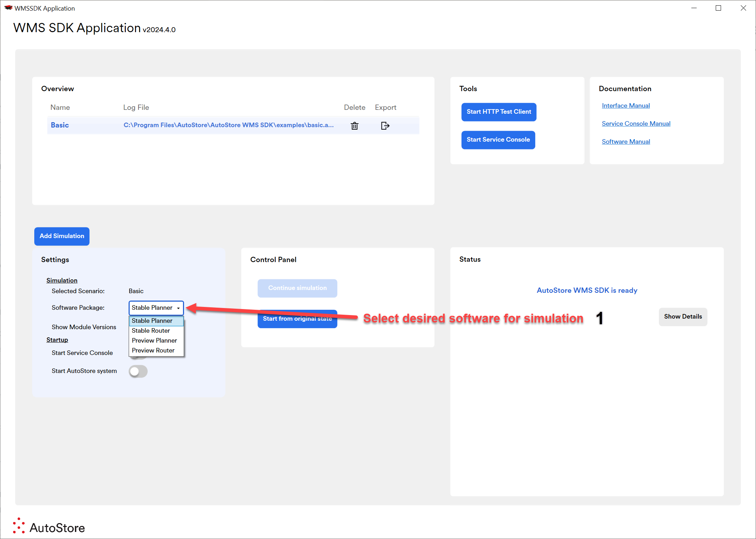Click the Name column header
This screenshot has width=756, height=539.
point(60,107)
